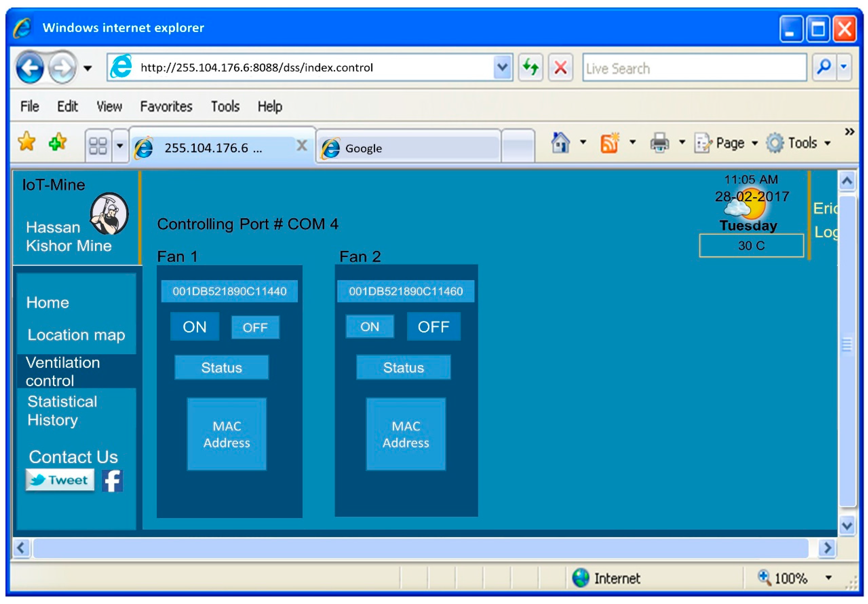Open the Location map link
The height and width of the screenshot is (604, 868).
click(76, 335)
